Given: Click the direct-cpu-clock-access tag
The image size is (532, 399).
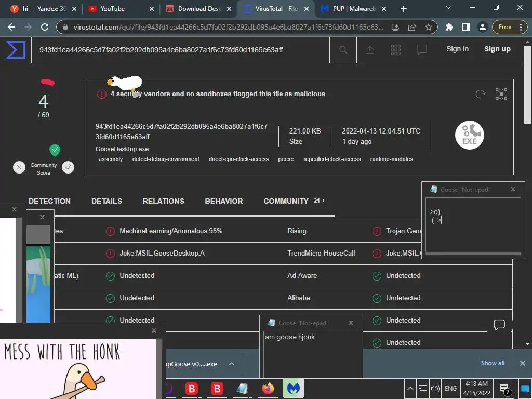Looking at the screenshot, I should [x=238, y=159].
